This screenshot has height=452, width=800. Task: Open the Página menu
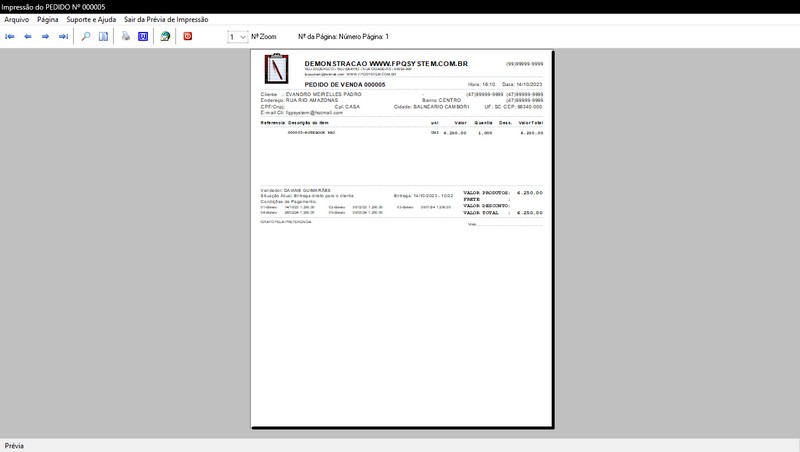pyautogui.click(x=47, y=19)
